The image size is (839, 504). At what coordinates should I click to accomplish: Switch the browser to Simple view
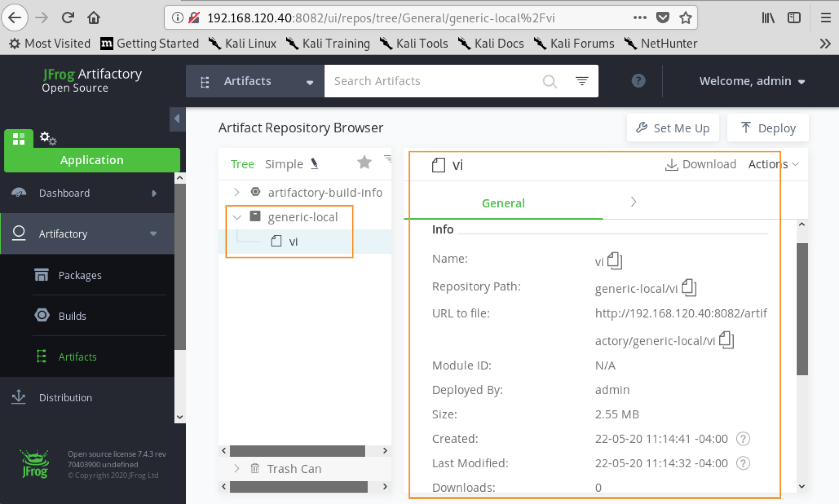284,164
